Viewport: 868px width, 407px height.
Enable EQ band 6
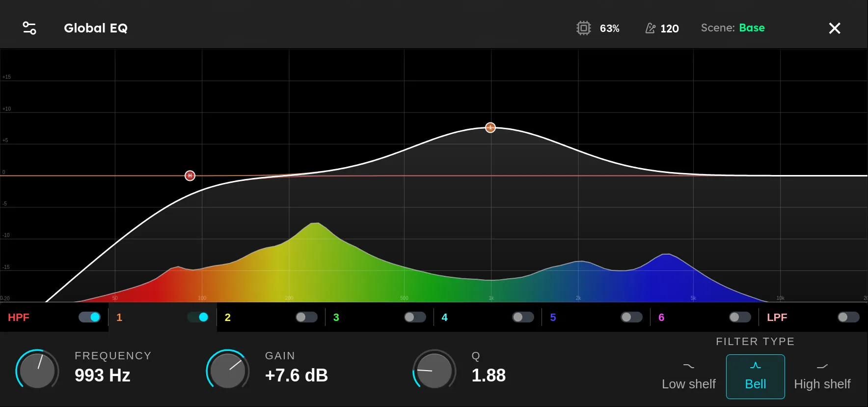pos(740,317)
